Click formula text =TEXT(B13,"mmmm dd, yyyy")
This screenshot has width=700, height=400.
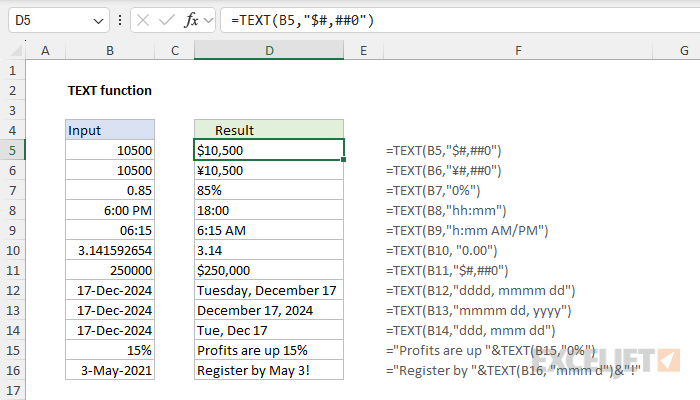[x=479, y=311]
